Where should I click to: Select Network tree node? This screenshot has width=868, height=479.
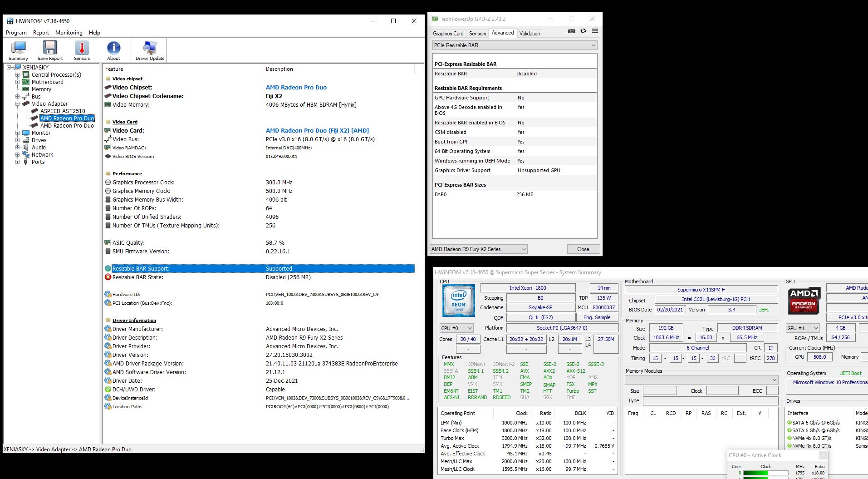tap(42, 154)
